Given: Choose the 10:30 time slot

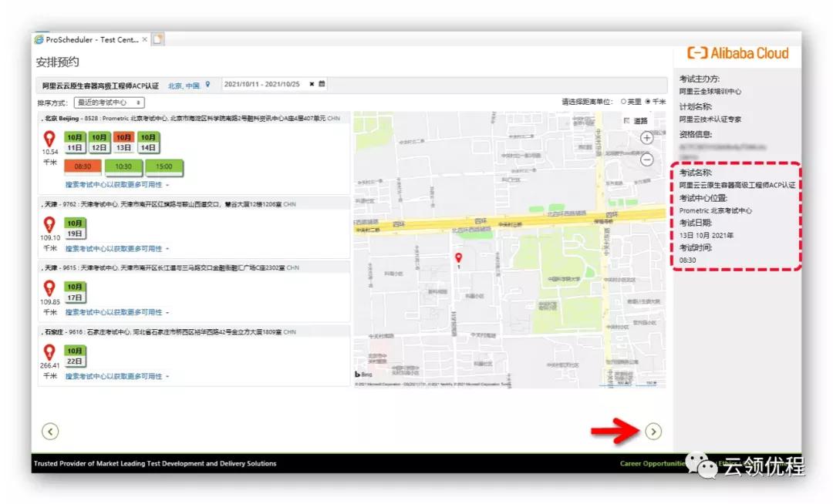Looking at the screenshot, I should click(123, 166).
